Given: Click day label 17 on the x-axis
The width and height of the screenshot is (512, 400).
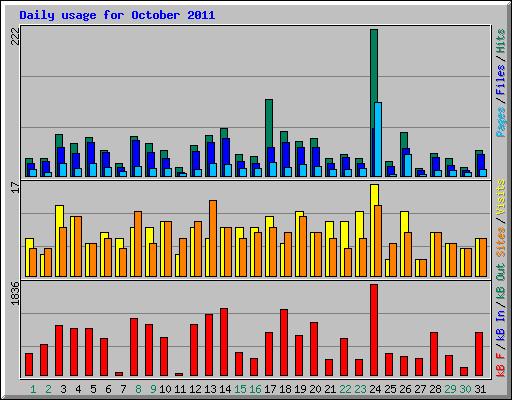Looking at the screenshot, I should pyautogui.click(x=270, y=389).
